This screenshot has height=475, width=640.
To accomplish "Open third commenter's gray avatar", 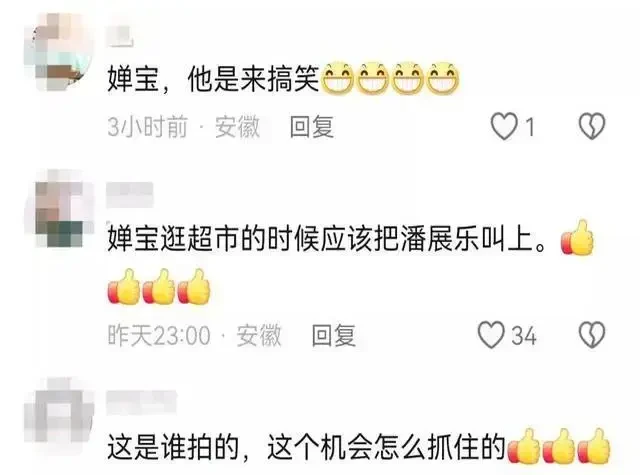I will point(60,412).
